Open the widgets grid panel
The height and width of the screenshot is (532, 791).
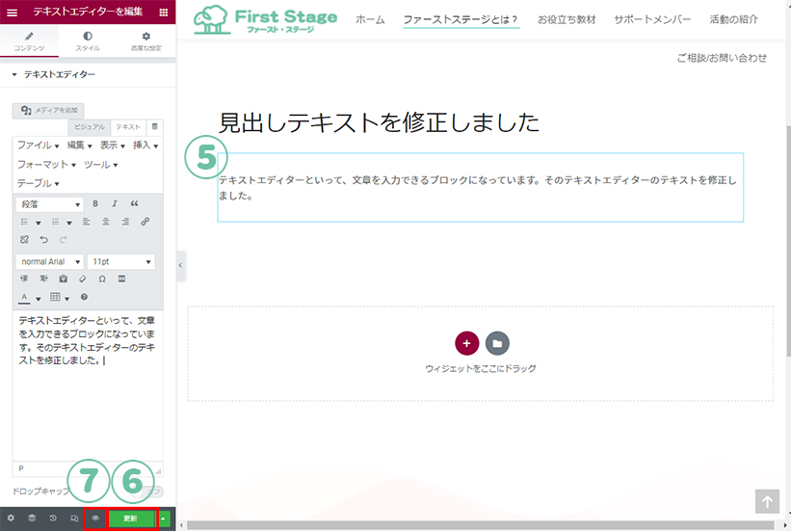pos(163,12)
